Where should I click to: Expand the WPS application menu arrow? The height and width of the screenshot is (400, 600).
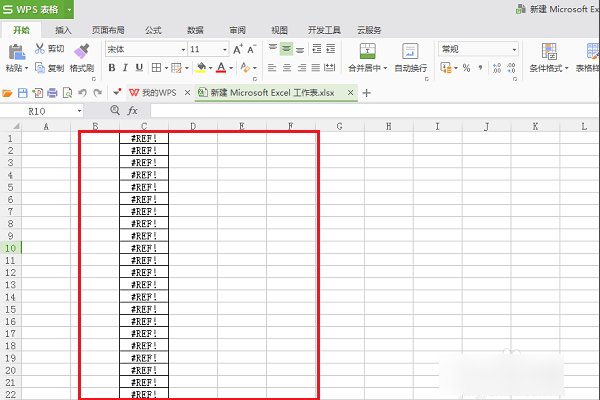(x=69, y=9)
